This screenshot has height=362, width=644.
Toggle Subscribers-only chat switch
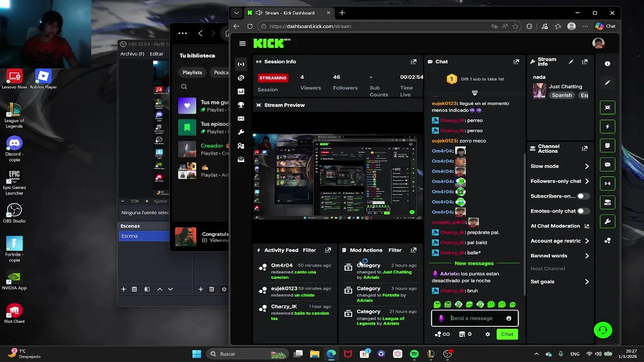click(583, 196)
